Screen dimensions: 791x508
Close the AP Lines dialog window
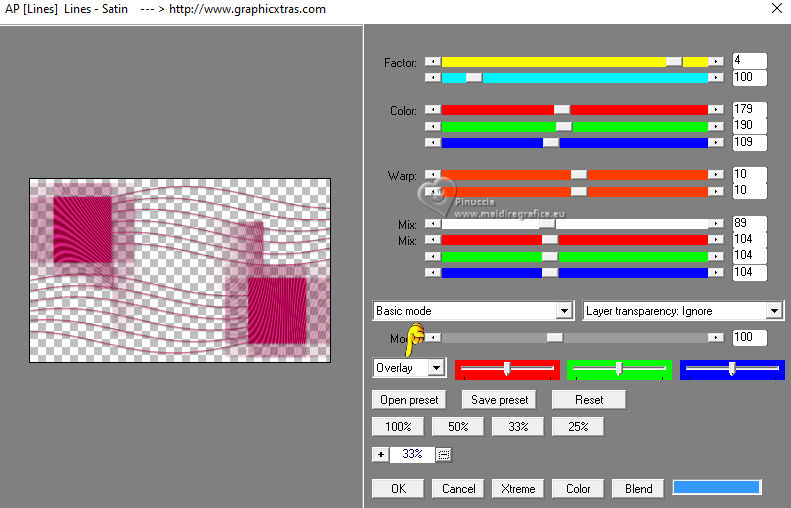coord(777,9)
